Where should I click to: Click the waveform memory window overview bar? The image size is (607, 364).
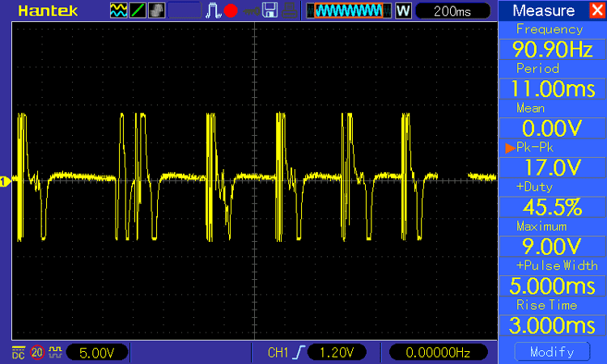coord(349,11)
